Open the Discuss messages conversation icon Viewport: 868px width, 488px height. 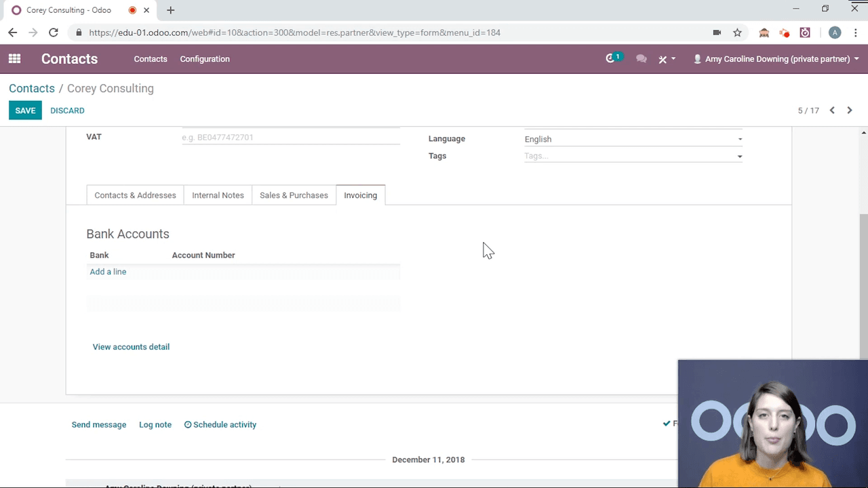(x=641, y=59)
